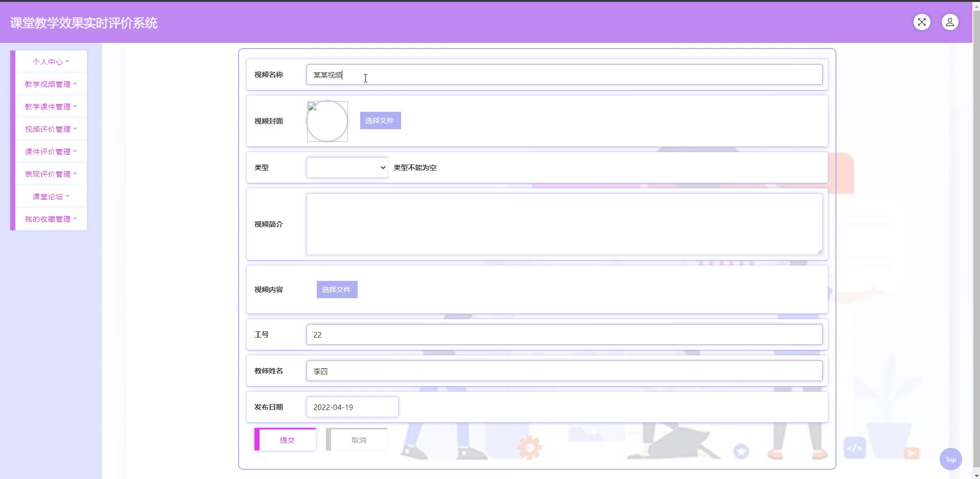Click into the 视频简介 textarea
The height and width of the screenshot is (479, 980).
[x=564, y=224]
